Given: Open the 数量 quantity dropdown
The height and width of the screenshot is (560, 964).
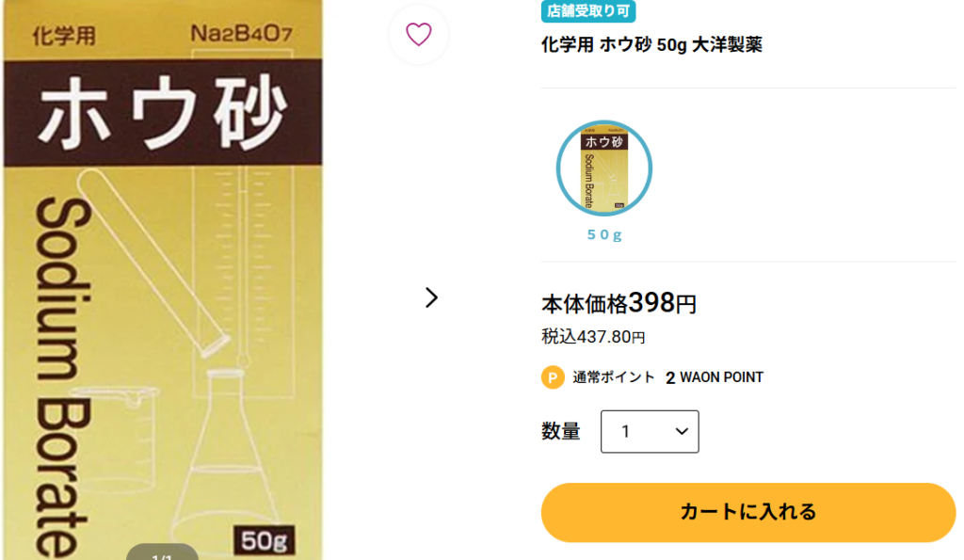Looking at the screenshot, I should tap(650, 431).
